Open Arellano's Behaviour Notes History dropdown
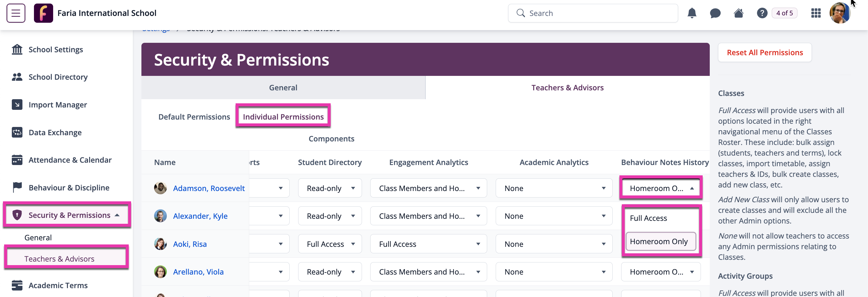 point(661,272)
